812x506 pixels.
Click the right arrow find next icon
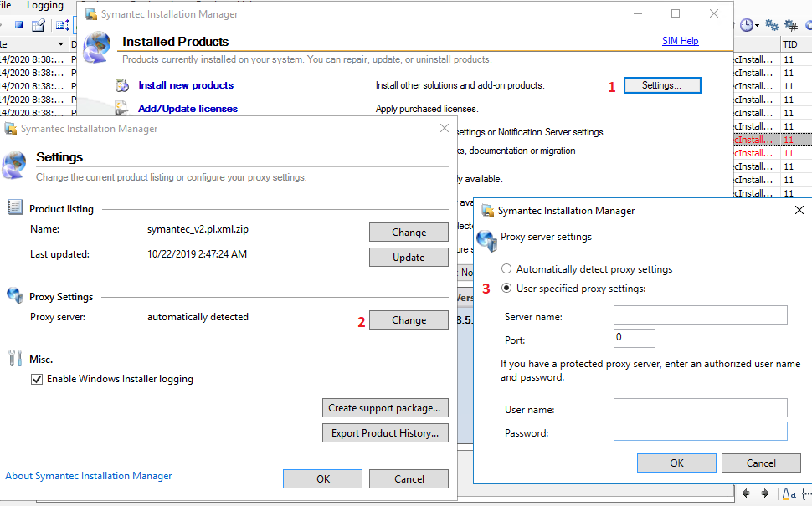click(765, 493)
